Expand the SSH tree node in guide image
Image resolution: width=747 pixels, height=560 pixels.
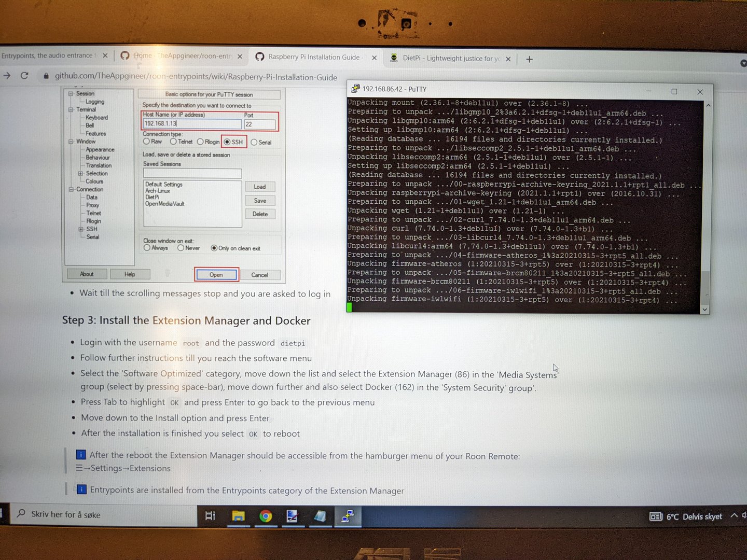tap(80, 229)
